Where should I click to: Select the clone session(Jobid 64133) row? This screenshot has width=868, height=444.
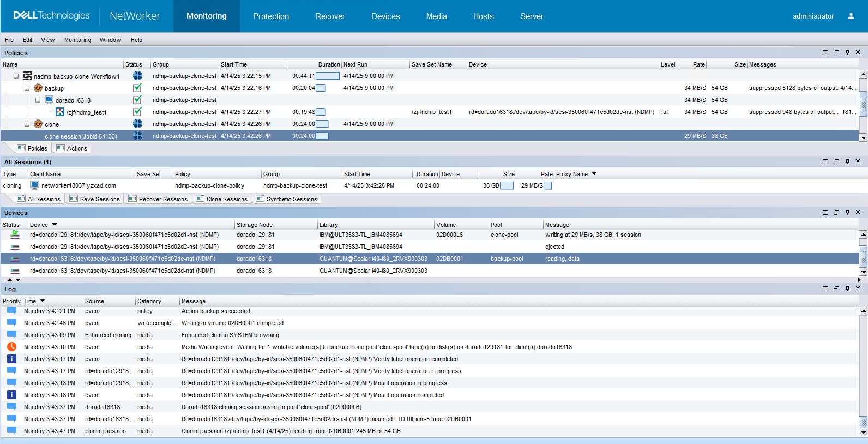pyautogui.click(x=430, y=136)
